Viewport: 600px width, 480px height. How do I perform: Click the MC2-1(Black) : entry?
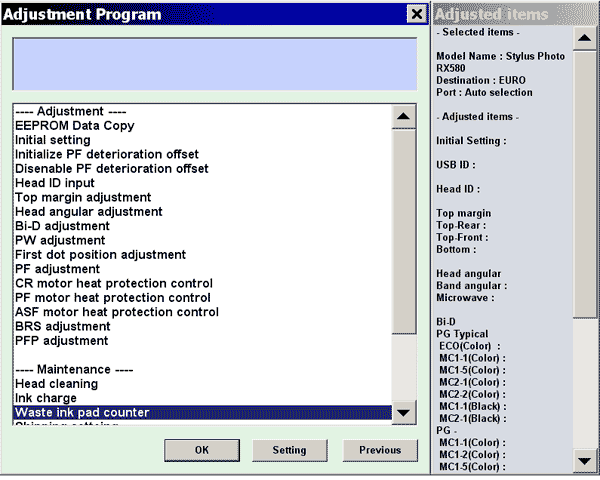(473, 419)
